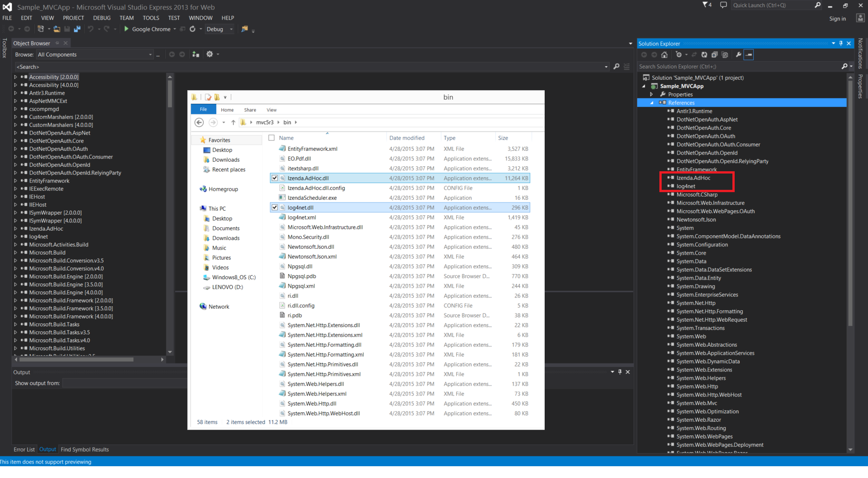868x478 pixels.
Task: Open the TOOLS menu
Action: point(151,18)
